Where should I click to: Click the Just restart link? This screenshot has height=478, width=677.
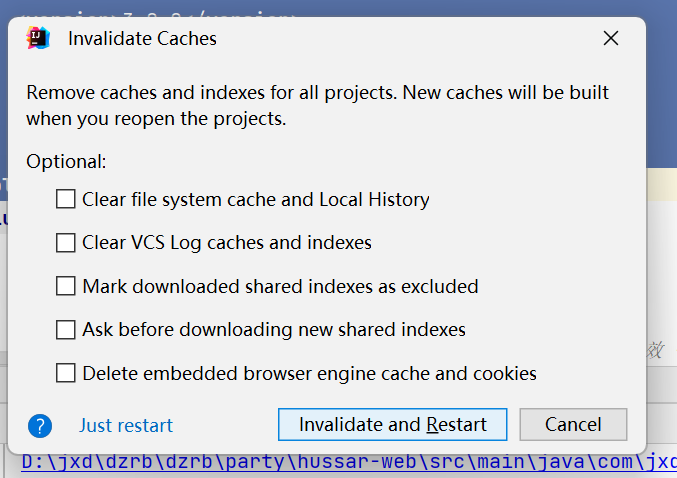pyautogui.click(x=126, y=425)
